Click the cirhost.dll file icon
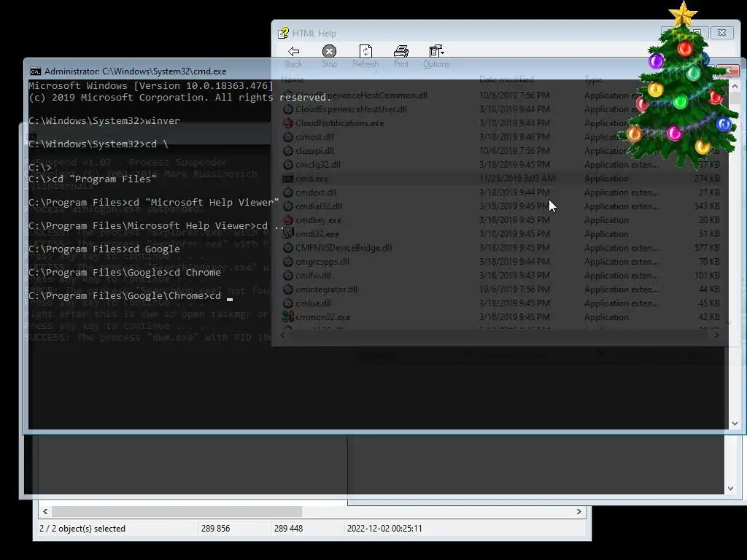 (287, 136)
